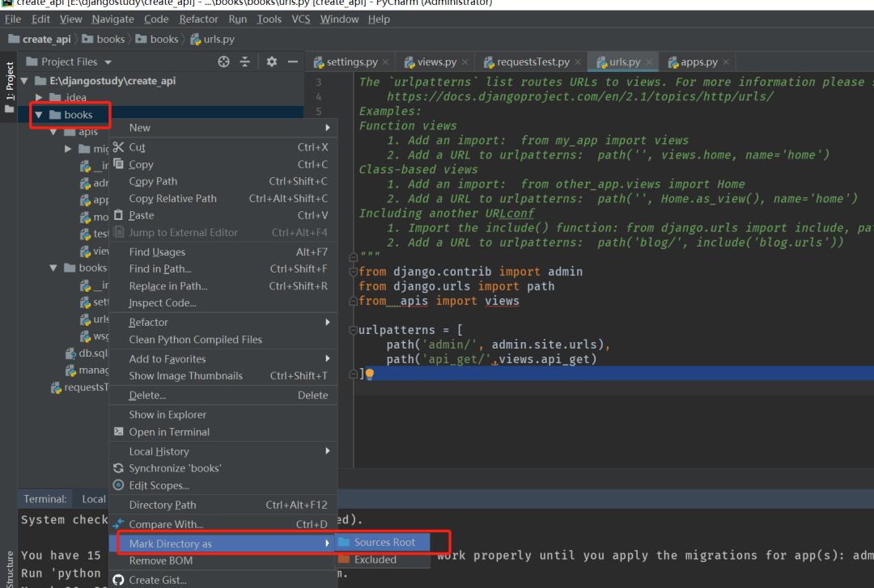The height and width of the screenshot is (588, 874).
Task: Open the File menu
Action: pos(13,19)
